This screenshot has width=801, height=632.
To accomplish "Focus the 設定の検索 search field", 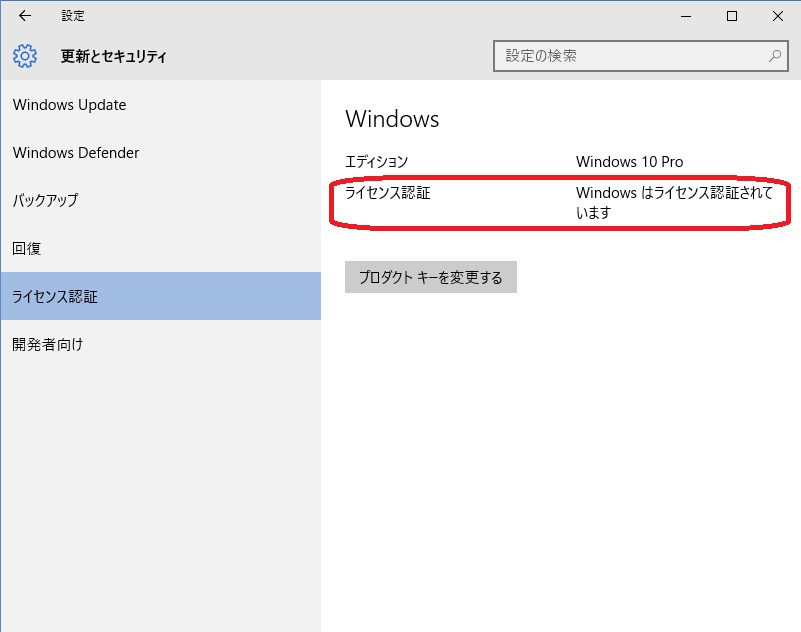I will tap(641, 56).
